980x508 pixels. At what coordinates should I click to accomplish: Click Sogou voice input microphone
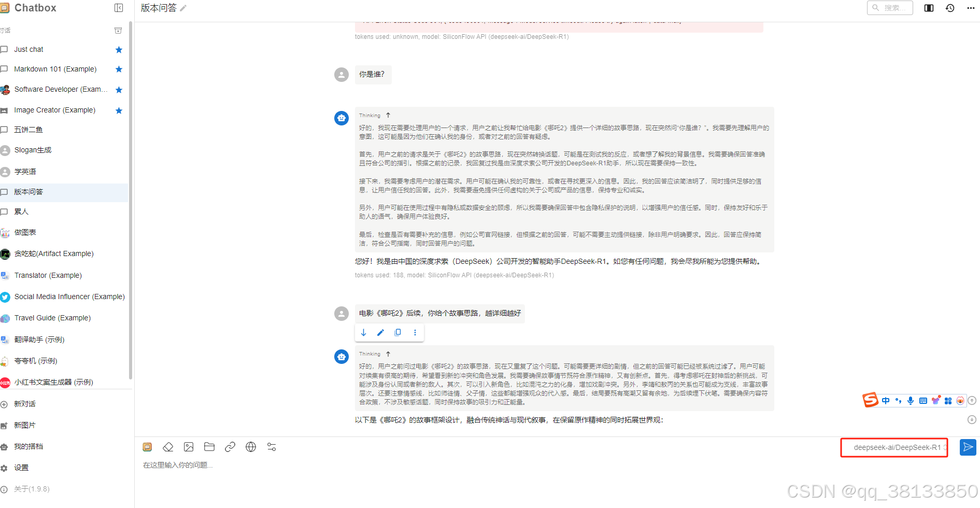click(x=911, y=401)
